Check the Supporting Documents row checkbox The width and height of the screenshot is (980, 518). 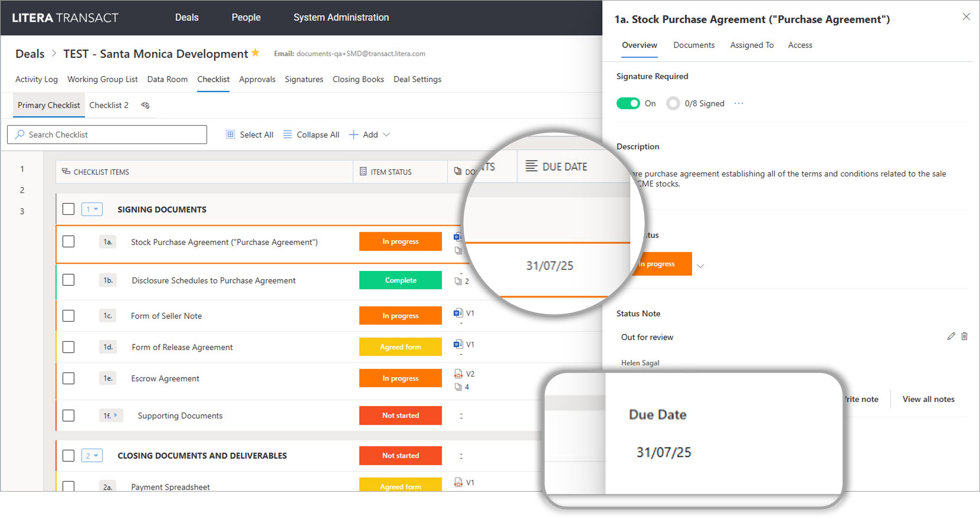tap(68, 416)
